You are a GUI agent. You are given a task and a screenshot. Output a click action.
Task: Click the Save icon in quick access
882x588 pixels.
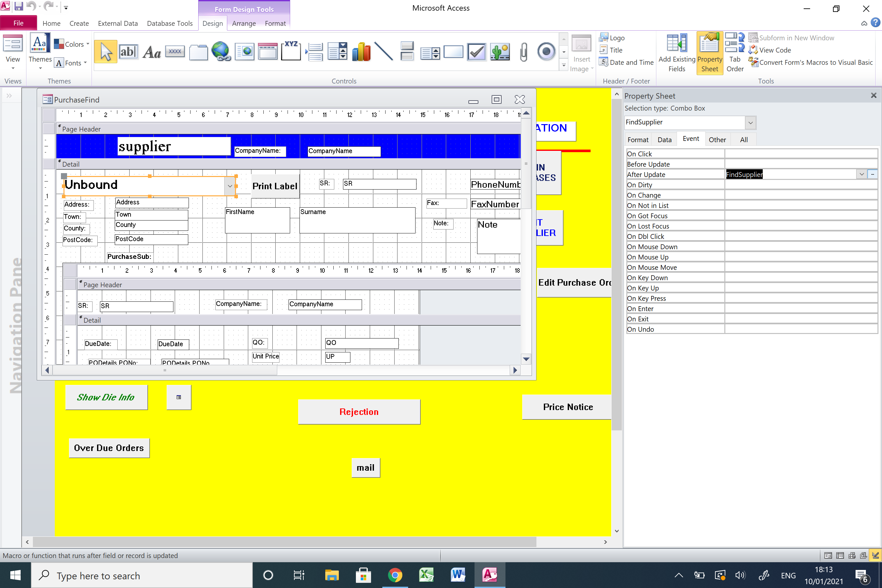(18, 6)
